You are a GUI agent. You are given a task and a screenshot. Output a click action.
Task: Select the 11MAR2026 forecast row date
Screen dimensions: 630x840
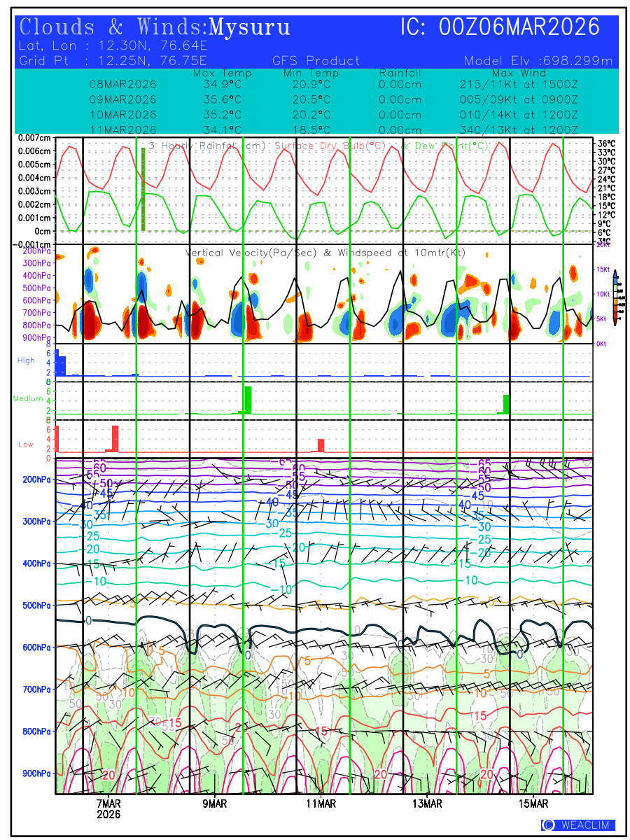point(123,129)
